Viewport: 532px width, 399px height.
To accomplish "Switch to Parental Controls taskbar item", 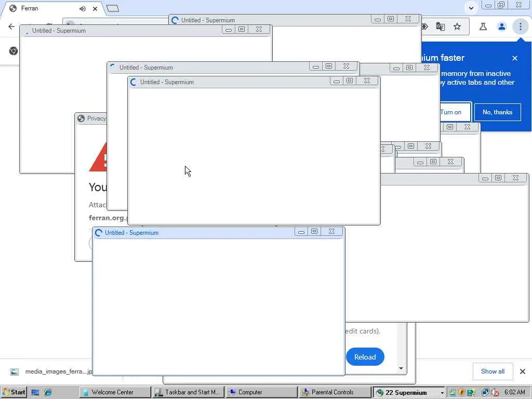I will 335,392.
